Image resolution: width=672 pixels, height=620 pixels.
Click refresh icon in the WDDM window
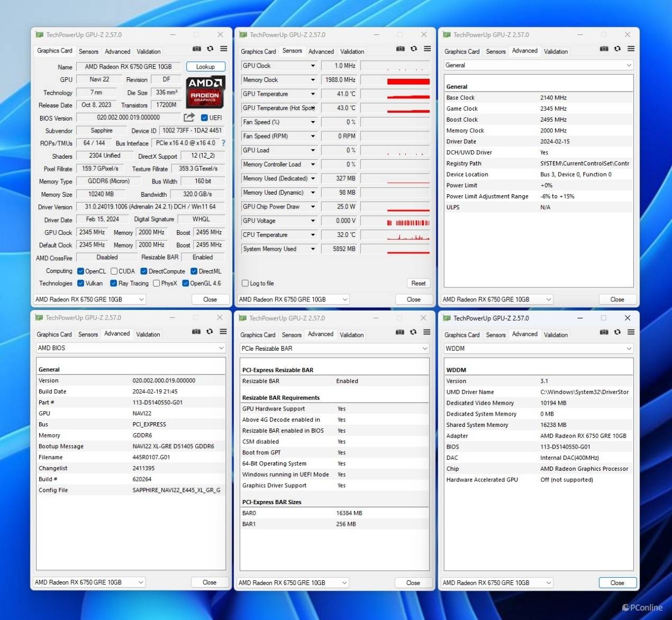[617, 332]
